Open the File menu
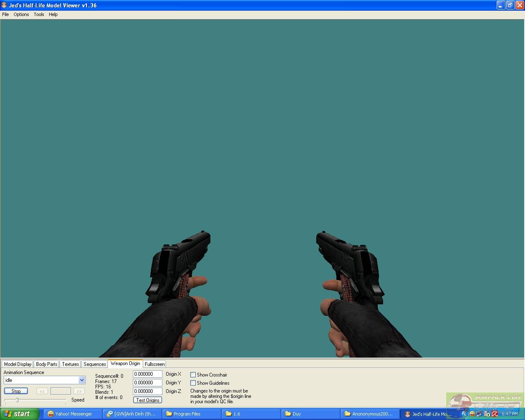The height and width of the screenshot is (420, 525). [5, 14]
